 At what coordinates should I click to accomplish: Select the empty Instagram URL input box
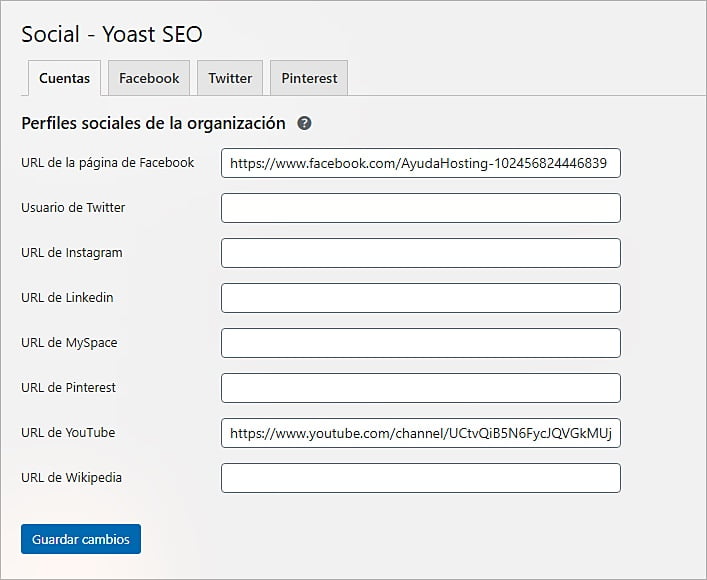coord(420,253)
